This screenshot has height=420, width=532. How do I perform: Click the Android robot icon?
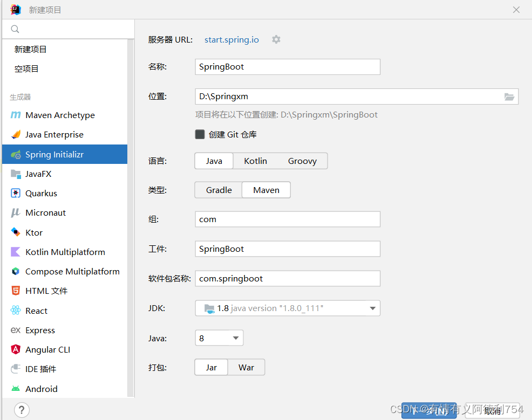[x=16, y=389]
